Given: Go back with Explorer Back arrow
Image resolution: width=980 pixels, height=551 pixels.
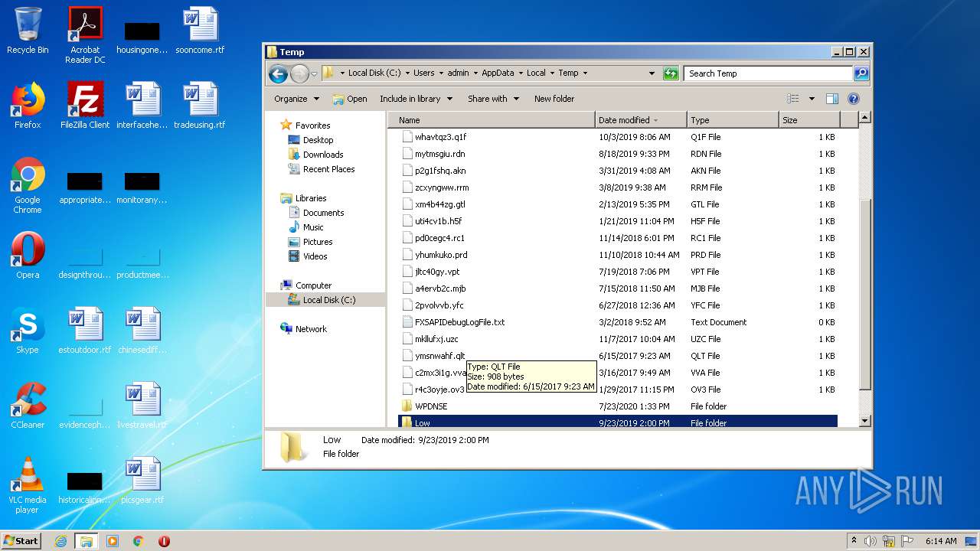Looking at the screenshot, I should [278, 73].
